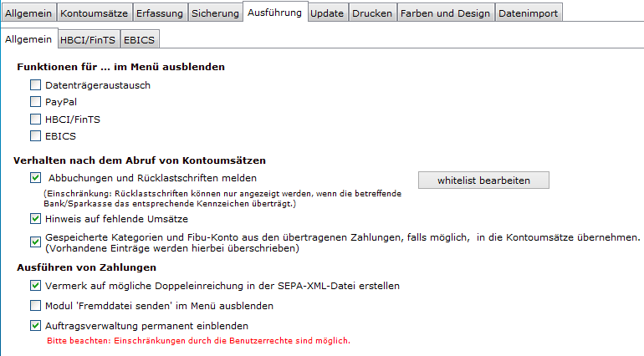
Task: Click the heading Funktionen für ... im Menü ausblenden
Action: [120, 67]
